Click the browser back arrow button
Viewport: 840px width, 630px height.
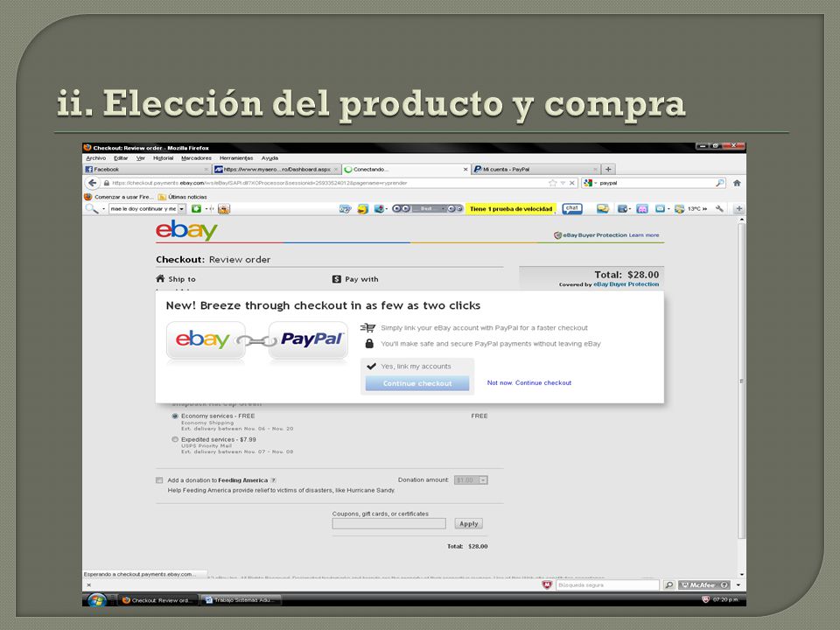coord(92,183)
